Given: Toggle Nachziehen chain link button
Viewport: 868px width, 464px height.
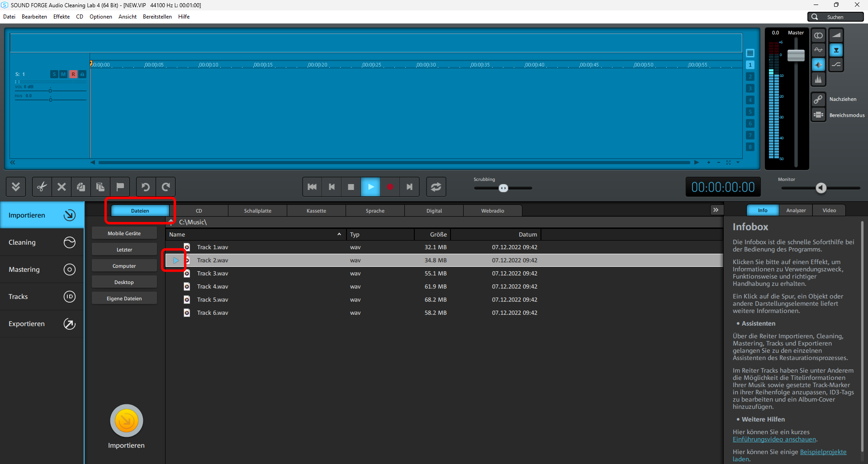Looking at the screenshot, I should (818, 99).
